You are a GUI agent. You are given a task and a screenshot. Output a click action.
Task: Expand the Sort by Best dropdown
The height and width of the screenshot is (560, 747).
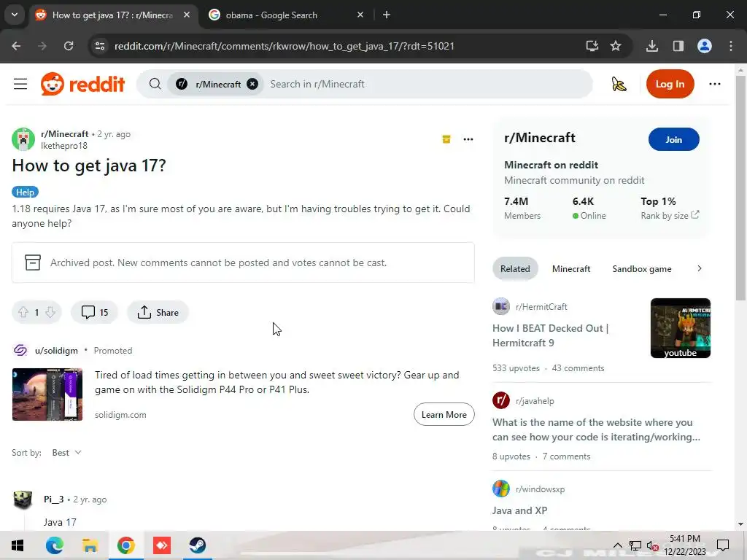click(x=66, y=452)
